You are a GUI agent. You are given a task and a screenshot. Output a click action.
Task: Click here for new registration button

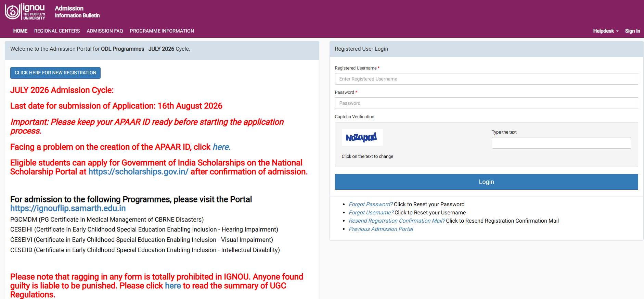click(55, 73)
